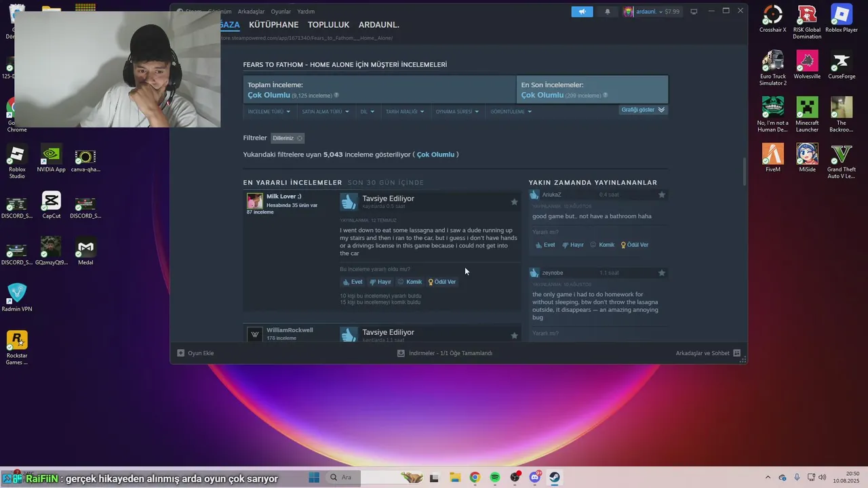The width and height of the screenshot is (868, 488).
Task: Open Windows Start menu
Action: [314, 478]
